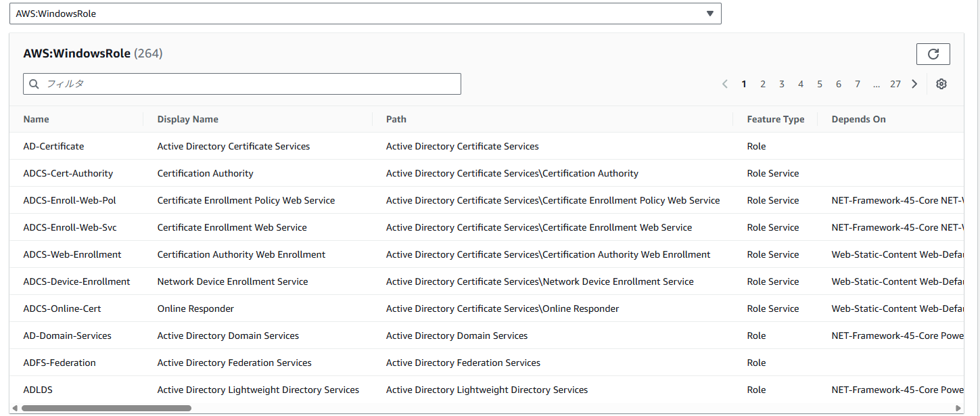Select the ADCS-Device-Enrollment name cell
The width and height of the screenshot is (980, 416).
pos(77,281)
